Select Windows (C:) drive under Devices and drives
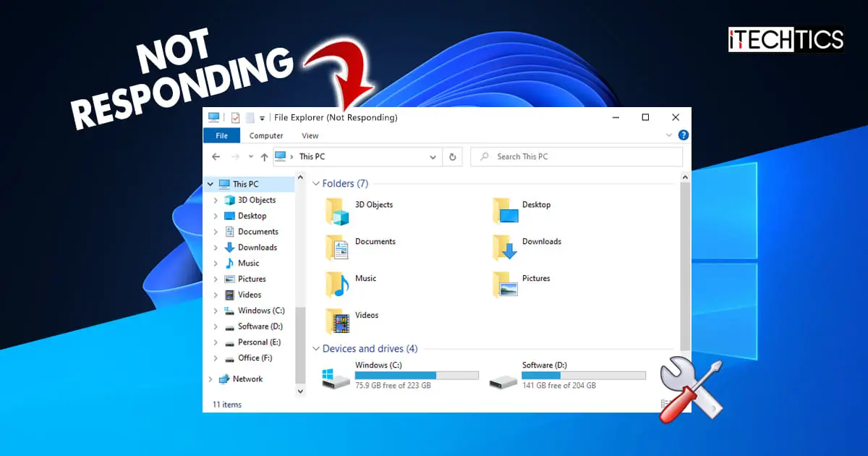Screen dimensions: 868x456 pyautogui.click(x=400, y=376)
